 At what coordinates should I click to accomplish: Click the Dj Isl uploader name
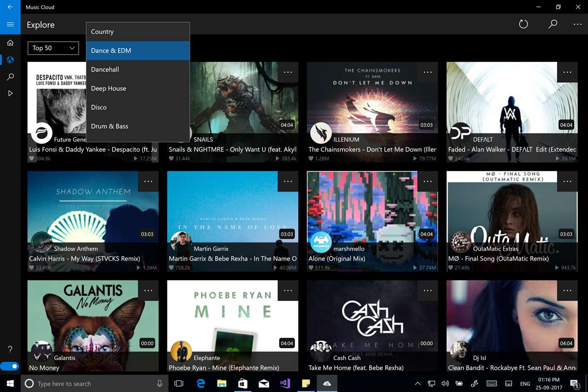pos(480,358)
